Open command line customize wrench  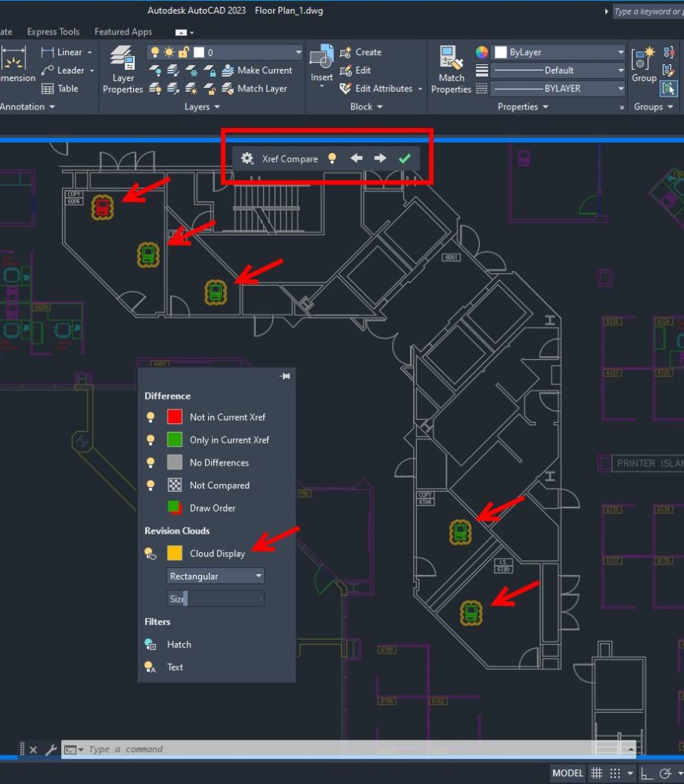pyautogui.click(x=51, y=750)
